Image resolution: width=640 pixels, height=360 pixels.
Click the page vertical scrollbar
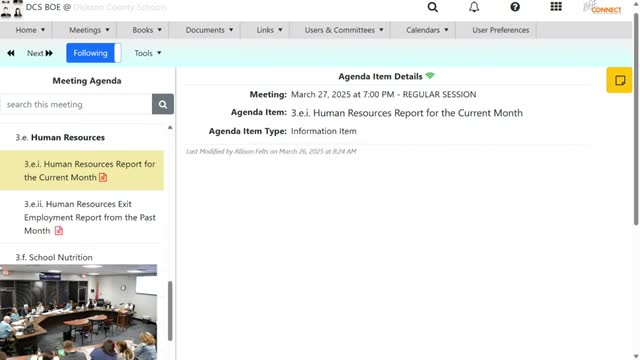point(636,118)
